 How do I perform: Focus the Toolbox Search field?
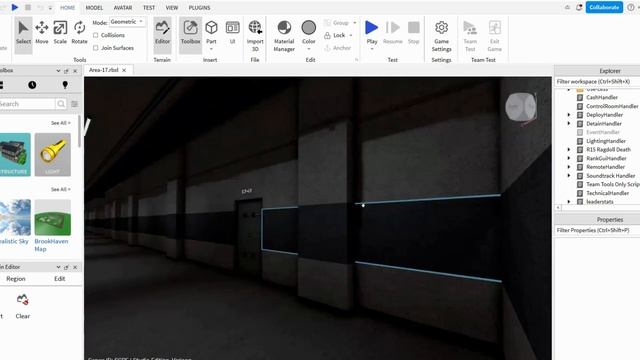[x=27, y=104]
